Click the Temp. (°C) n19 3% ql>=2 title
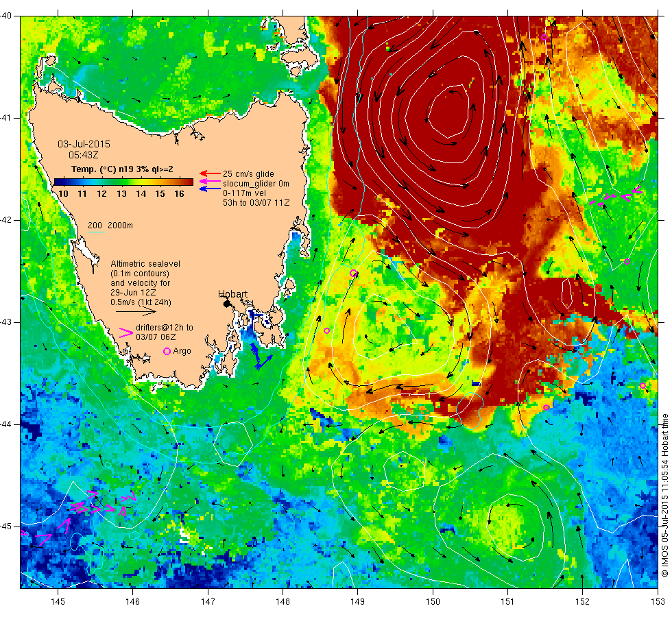Viewport: 672px width, 617px height. 122,169
